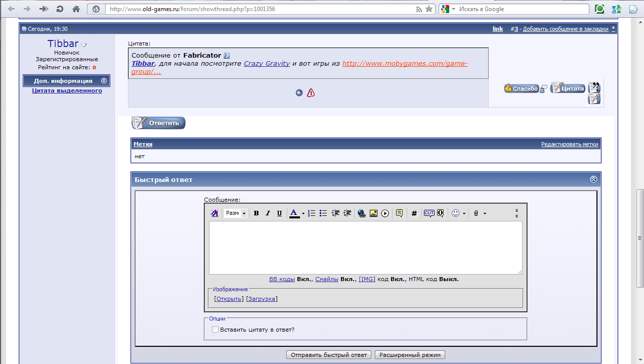Go to browser home page
This screenshot has width=644, height=364.
click(x=76, y=9)
